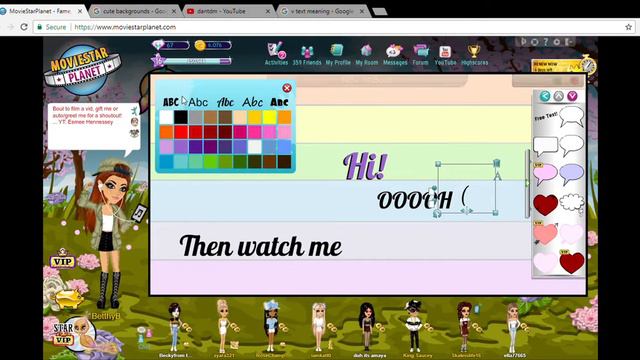Collapse the bubbles panel with side arrow tab

click(527, 183)
